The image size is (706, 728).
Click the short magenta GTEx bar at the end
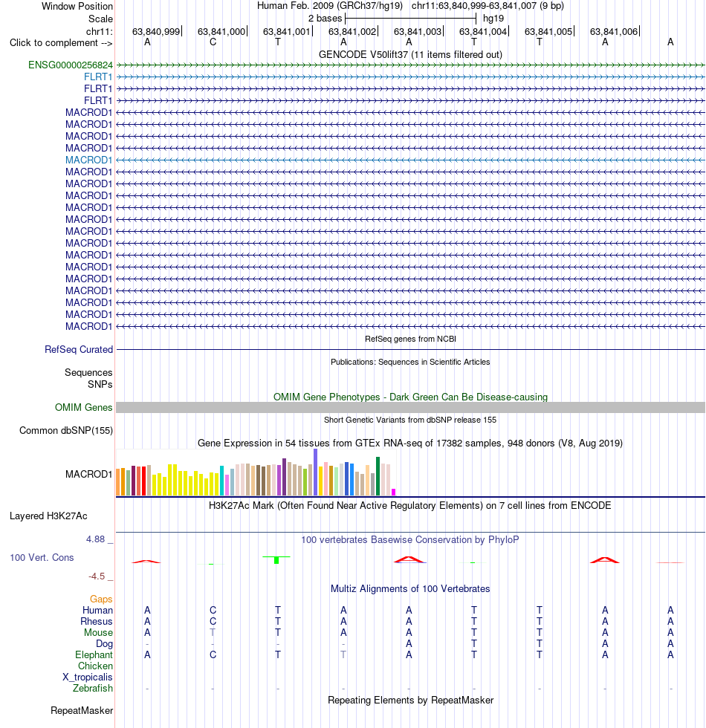(x=393, y=492)
